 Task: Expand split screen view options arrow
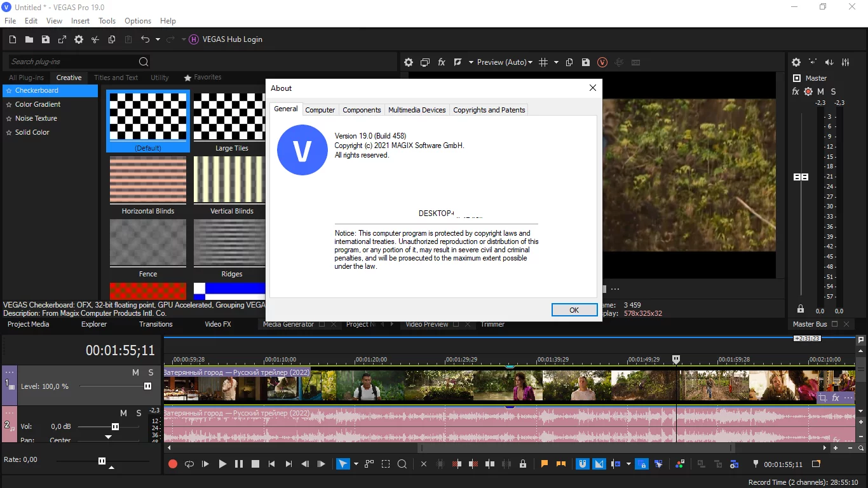click(x=471, y=62)
